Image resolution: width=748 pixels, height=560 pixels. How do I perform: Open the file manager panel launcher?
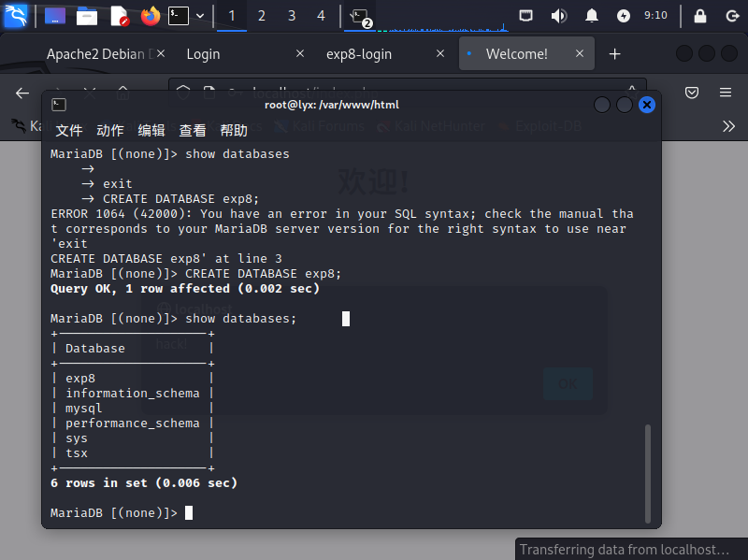[87, 16]
